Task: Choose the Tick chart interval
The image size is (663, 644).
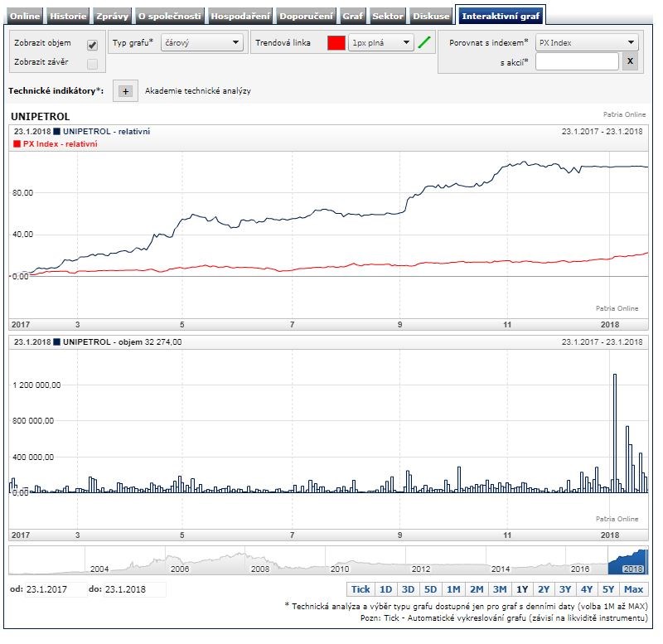Action: (x=361, y=589)
